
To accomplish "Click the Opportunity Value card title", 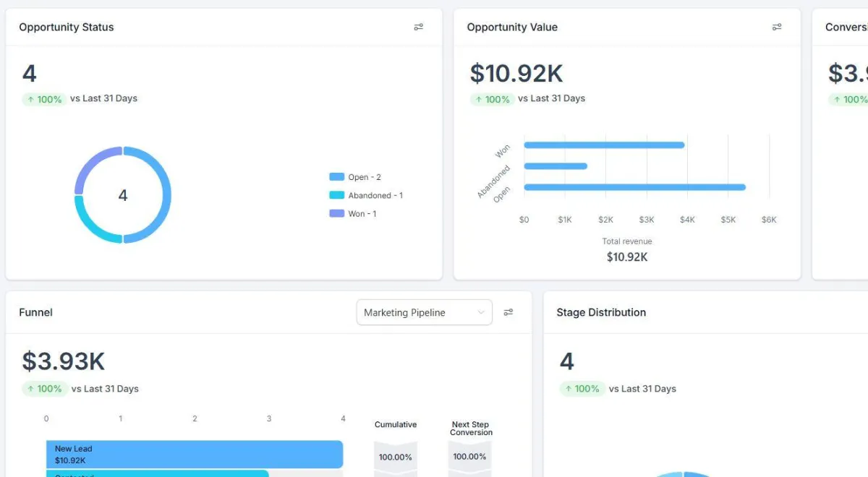I will (x=512, y=27).
